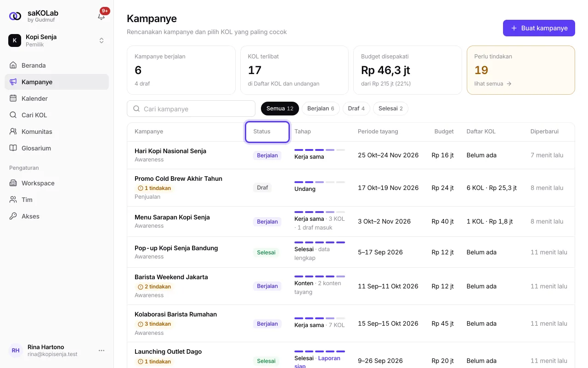This screenshot has width=588, height=368.
Task: Click the Buat kampanye button
Action: pyautogui.click(x=539, y=28)
